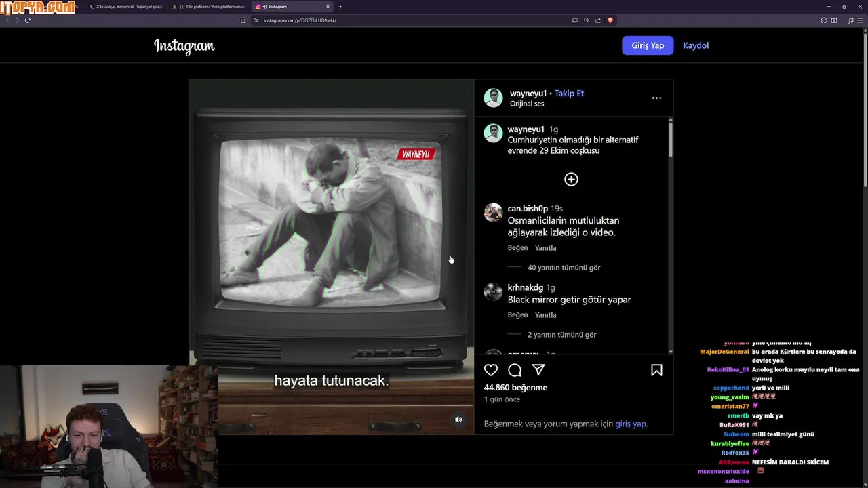Load more comments with the plus circle
The height and width of the screenshot is (488, 868).
pos(571,179)
